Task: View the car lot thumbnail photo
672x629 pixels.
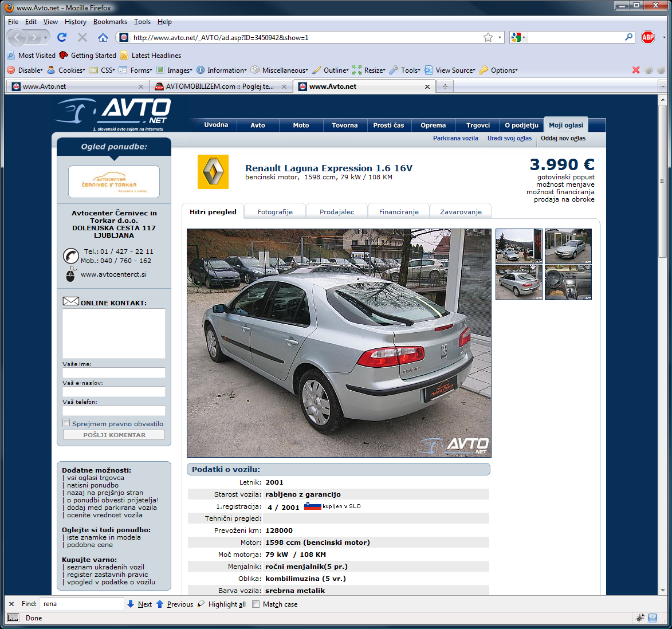Action: [x=519, y=246]
